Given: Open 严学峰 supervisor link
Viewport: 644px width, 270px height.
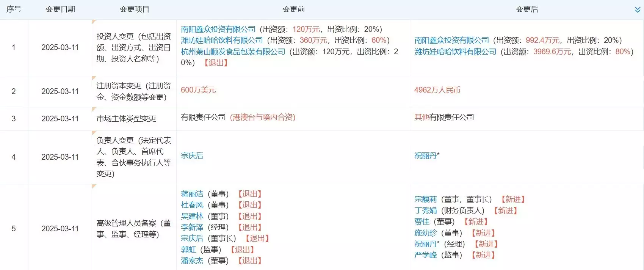Looking at the screenshot, I should (426, 255).
